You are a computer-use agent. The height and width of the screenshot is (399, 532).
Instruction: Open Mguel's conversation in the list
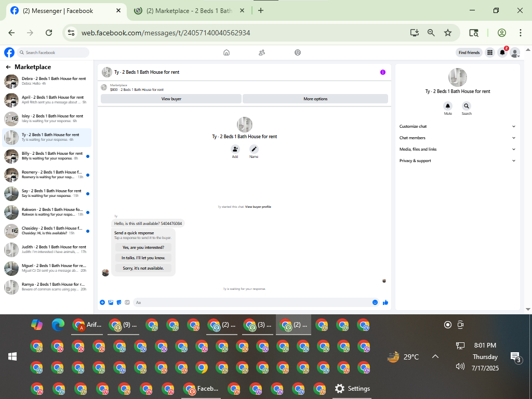[x=47, y=268]
